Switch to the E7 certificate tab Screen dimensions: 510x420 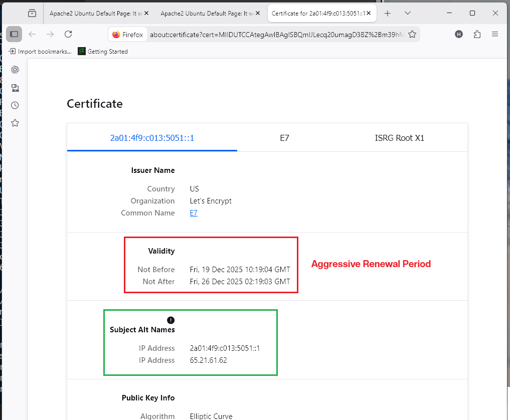coord(284,138)
